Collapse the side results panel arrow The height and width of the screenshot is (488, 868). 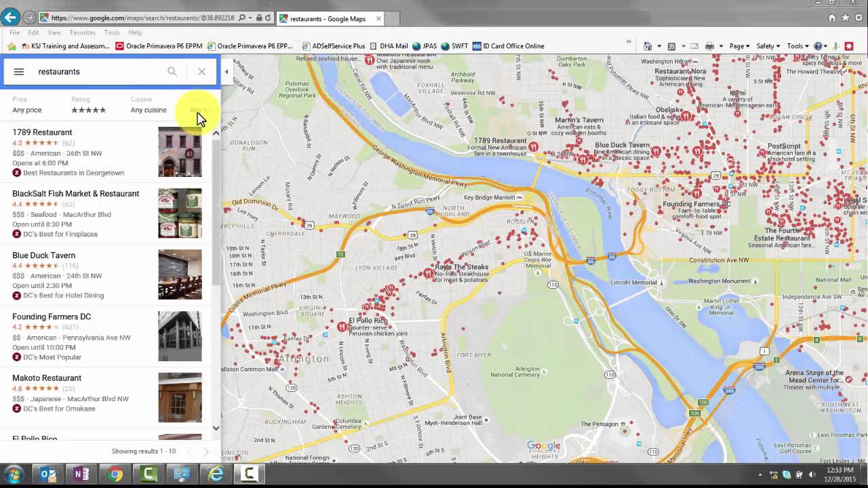pyautogui.click(x=226, y=71)
